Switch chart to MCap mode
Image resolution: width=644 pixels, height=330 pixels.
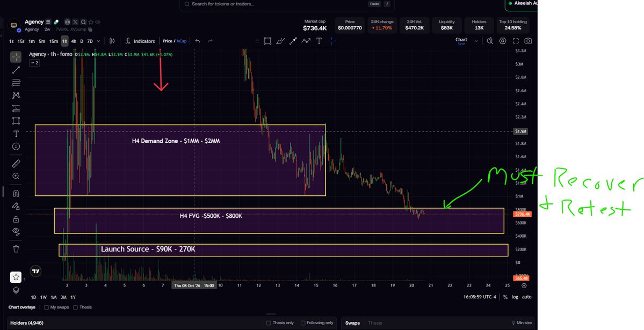coord(182,41)
